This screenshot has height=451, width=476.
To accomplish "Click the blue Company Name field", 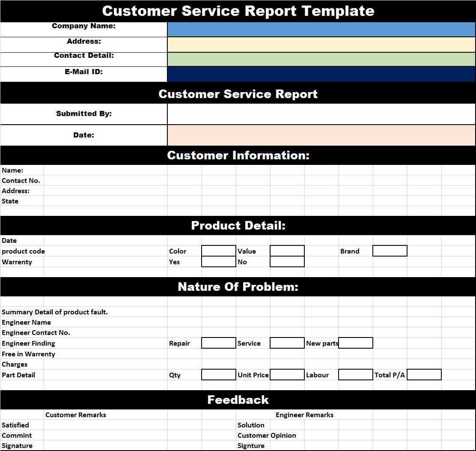I will click(321, 30).
